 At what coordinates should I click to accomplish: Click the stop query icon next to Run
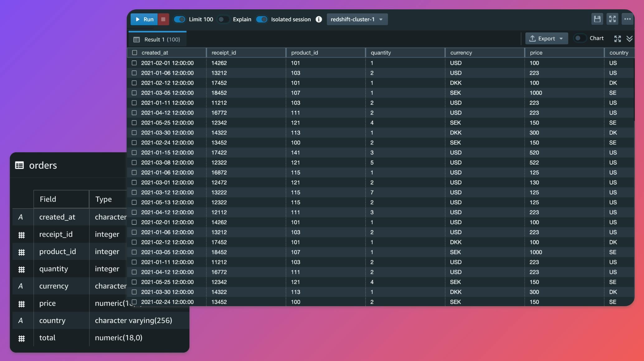(164, 19)
